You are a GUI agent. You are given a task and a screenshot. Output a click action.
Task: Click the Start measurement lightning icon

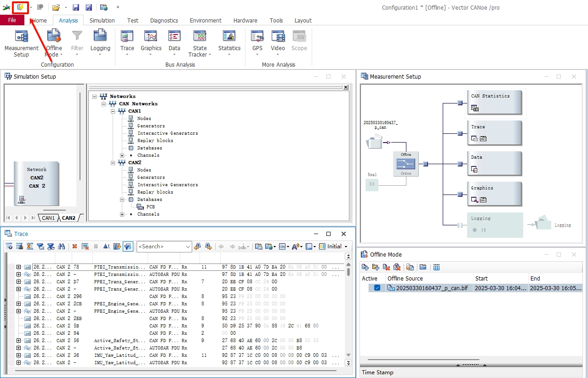click(x=20, y=7)
